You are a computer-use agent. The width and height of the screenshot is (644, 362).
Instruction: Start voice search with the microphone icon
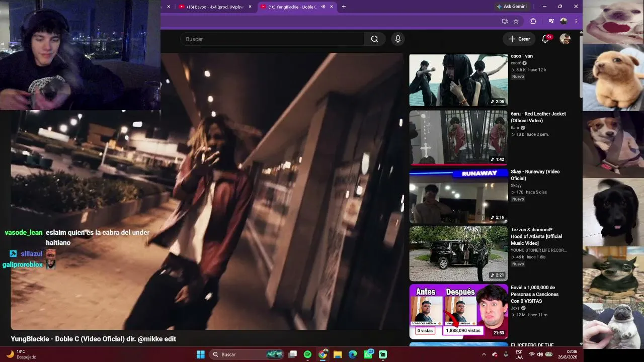[x=397, y=39]
